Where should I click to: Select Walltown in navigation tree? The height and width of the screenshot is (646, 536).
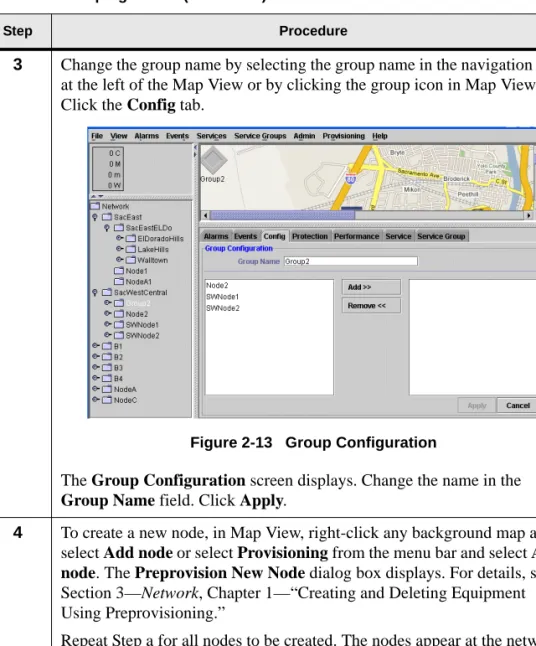(x=152, y=260)
